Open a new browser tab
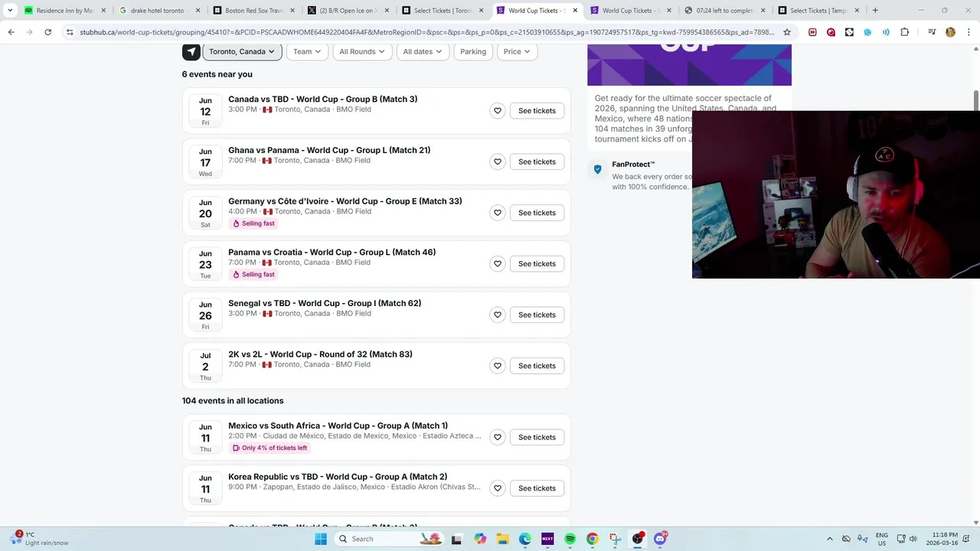Viewport: 980px width, 551px height. point(875,11)
